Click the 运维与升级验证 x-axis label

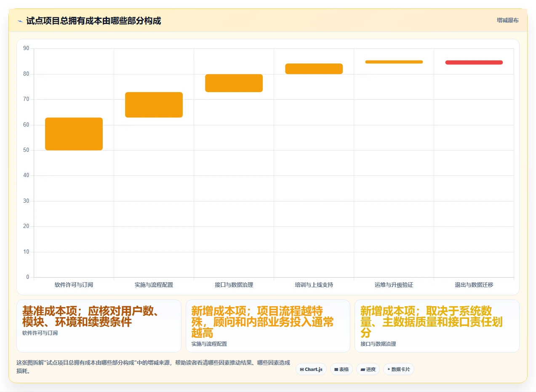(x=394, y=285)
